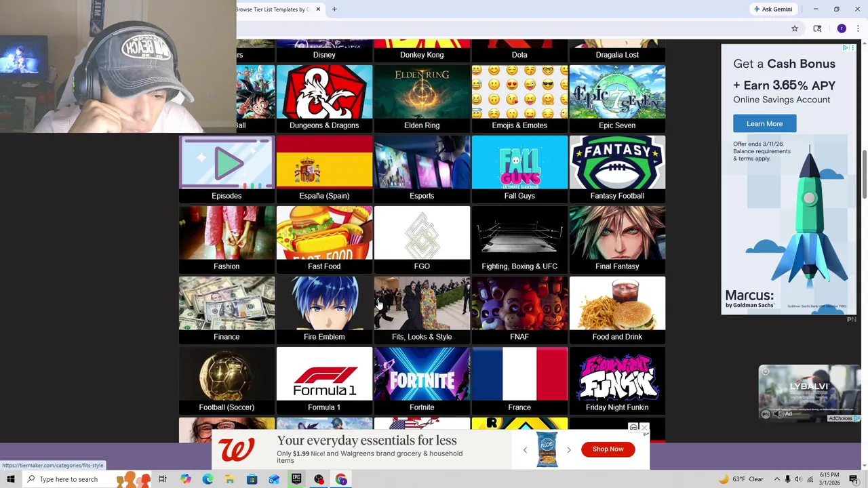Open the Fashion category
Viewport: 868px width, 488px height.
tap(226, 239)
